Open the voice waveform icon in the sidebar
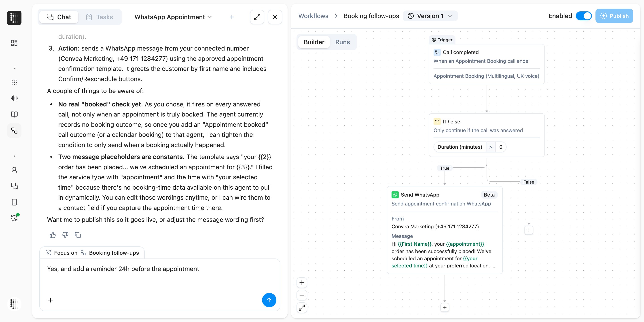 (14, 98)
